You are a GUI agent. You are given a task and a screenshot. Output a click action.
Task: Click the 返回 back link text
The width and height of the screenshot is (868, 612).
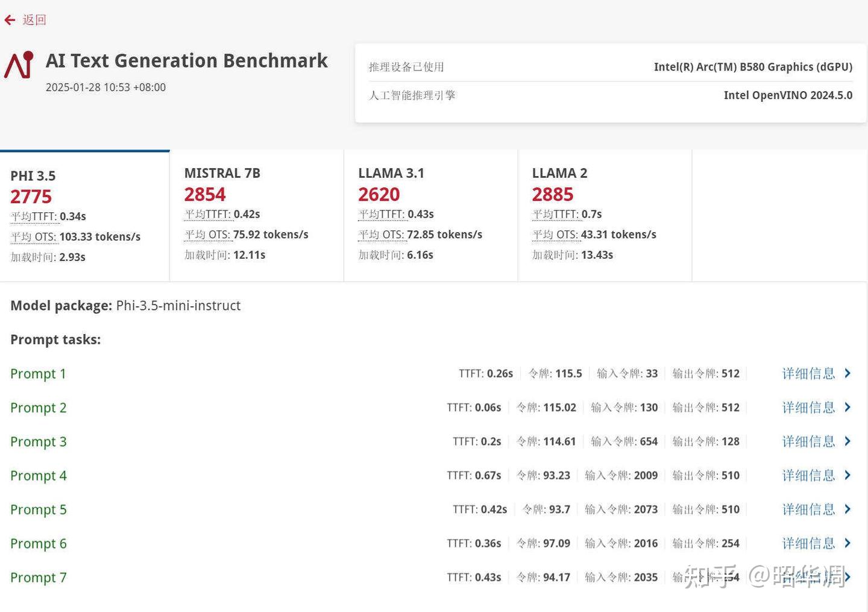point(34,20)
